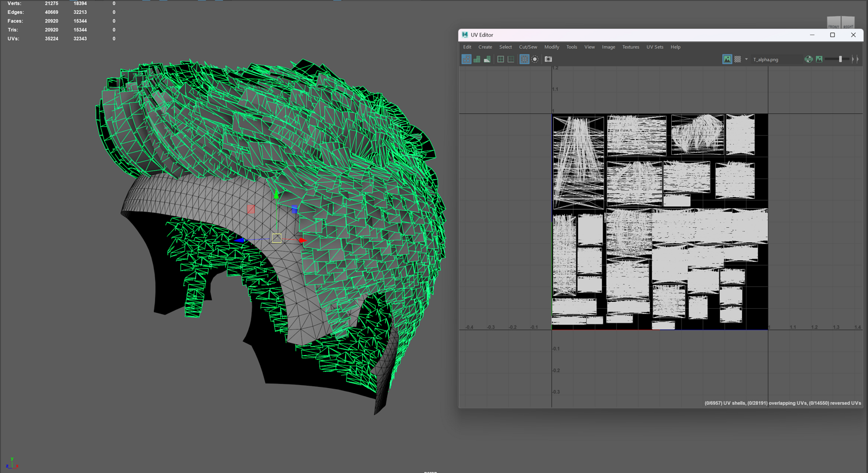Click the Edges count label in heads-up display
This screenshot has height=473, width=868.
[x=16, y=12]
